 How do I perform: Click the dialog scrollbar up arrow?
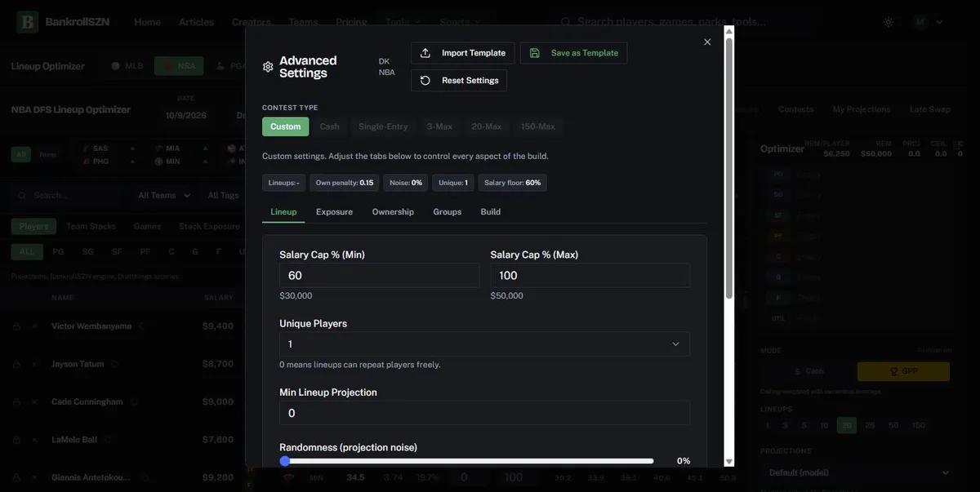(x=729, y=31)
